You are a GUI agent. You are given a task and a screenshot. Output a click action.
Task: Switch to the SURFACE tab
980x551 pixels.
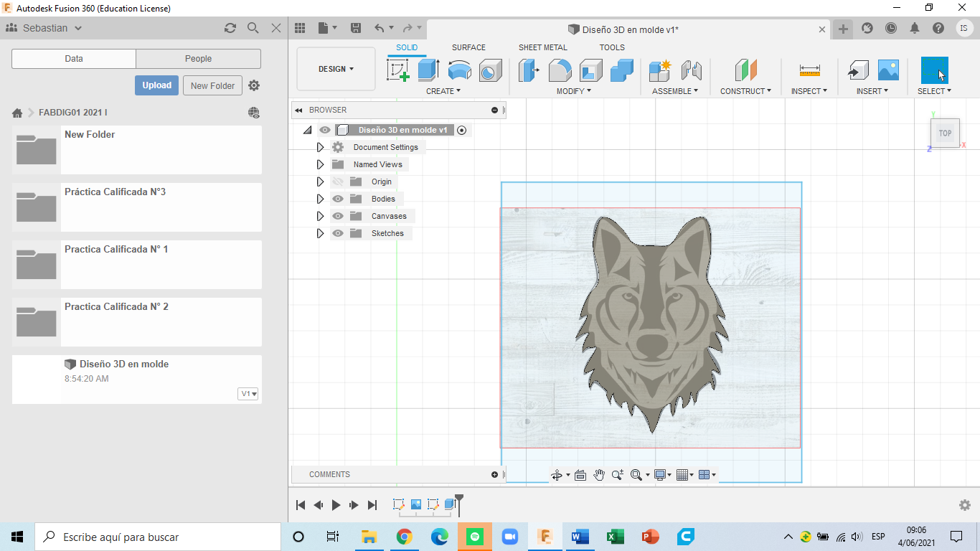[x=468, y=47]
